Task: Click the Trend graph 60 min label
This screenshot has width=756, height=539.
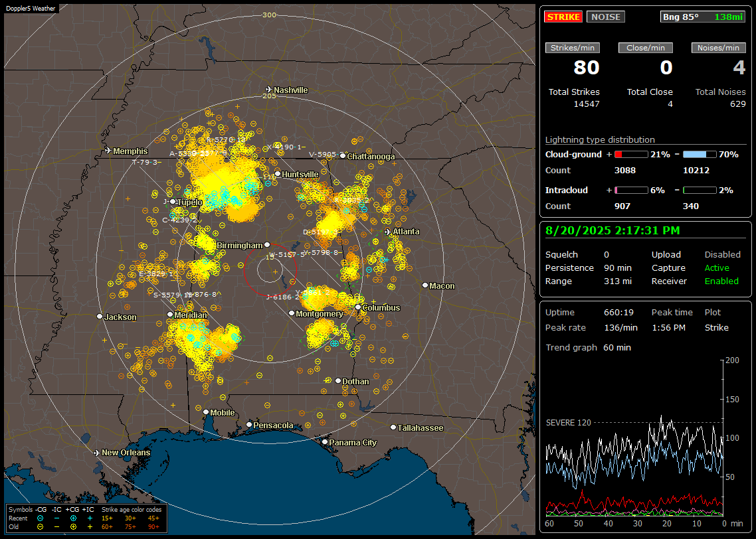Action: tap(588, 347)
